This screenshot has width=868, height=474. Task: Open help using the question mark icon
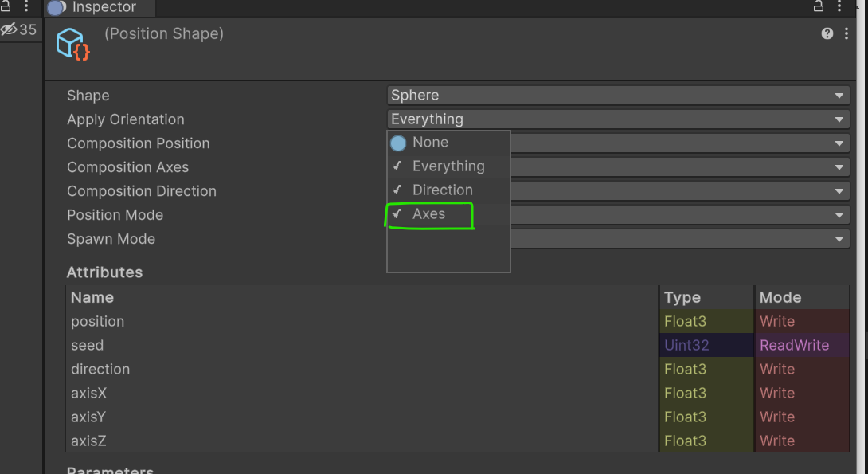coord(827,33)
